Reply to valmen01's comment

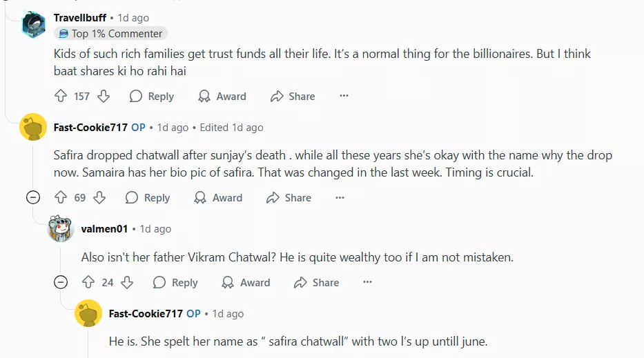(175, 283)
